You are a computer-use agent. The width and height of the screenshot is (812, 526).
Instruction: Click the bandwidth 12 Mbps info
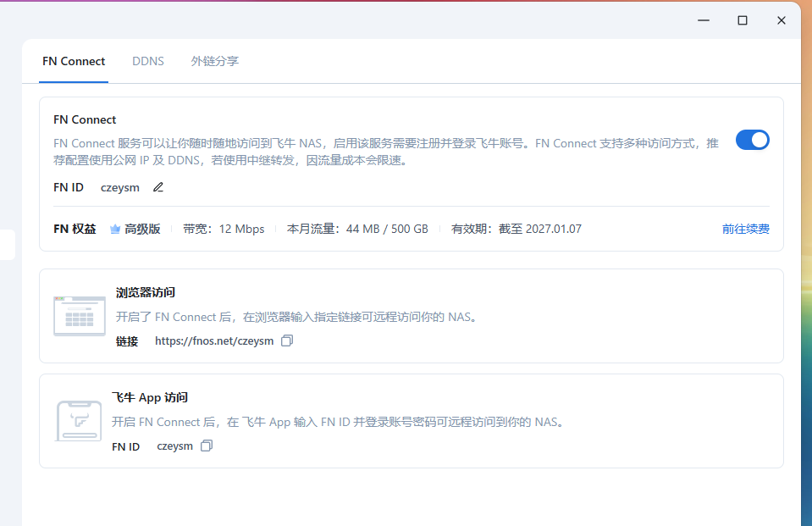[224, 228]
